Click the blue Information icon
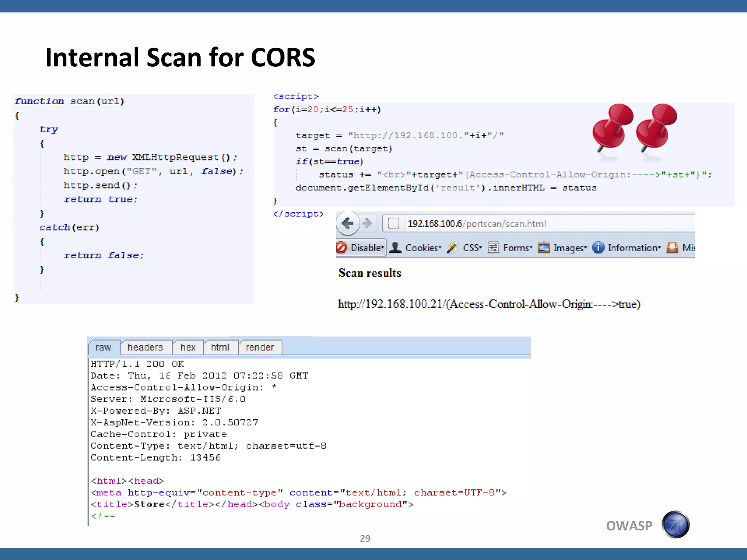Screen dimensions: 747x560 click(598, 248)
